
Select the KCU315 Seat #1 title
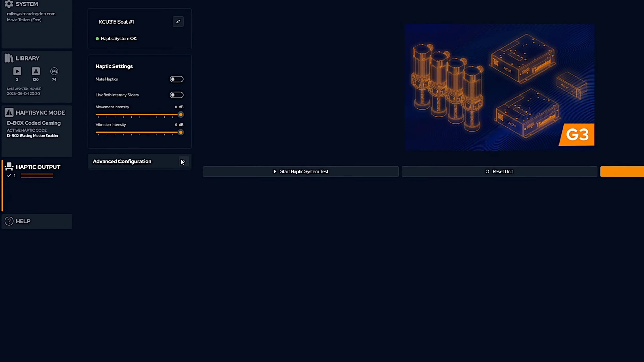(116, 22)
